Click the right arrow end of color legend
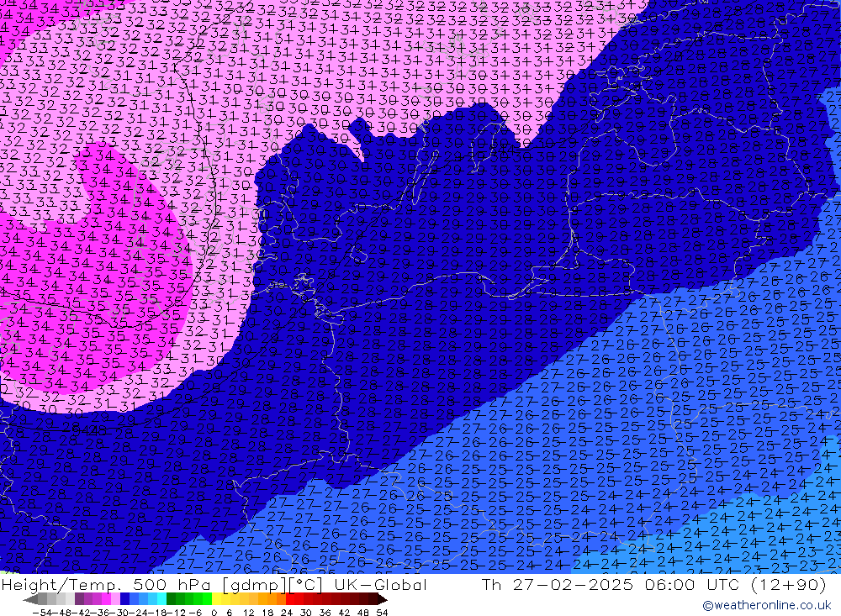 tap(382, 599)
